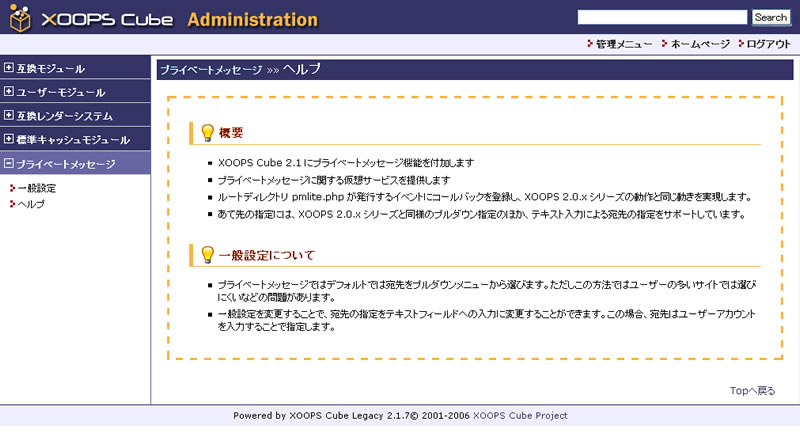Image resolution: width=800 pixels, height=437 pixels.
Task: Click the ヘルプ title in the breadcrumb
Action: point(302,69)
